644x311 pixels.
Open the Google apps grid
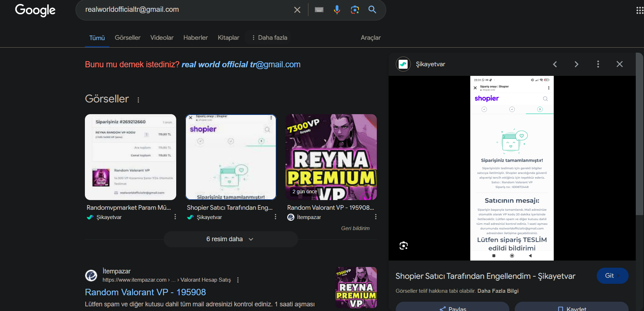point(640,10)
